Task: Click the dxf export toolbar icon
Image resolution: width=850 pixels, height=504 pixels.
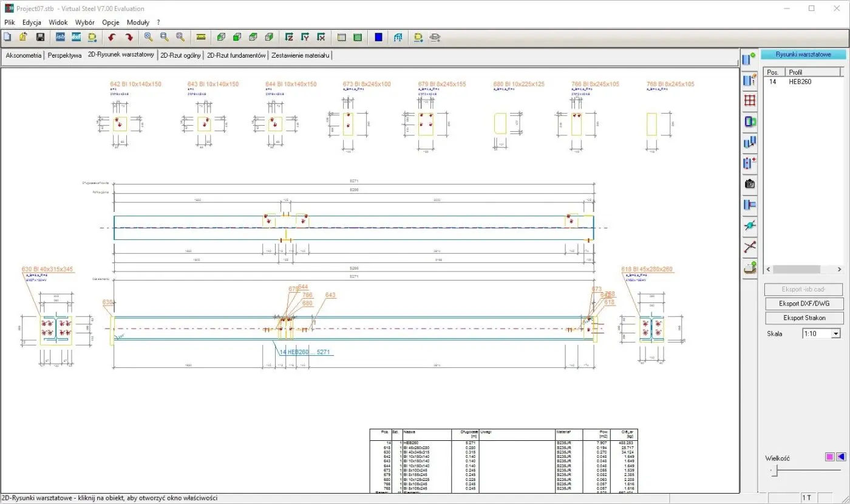Action: [x=76, y=37]
